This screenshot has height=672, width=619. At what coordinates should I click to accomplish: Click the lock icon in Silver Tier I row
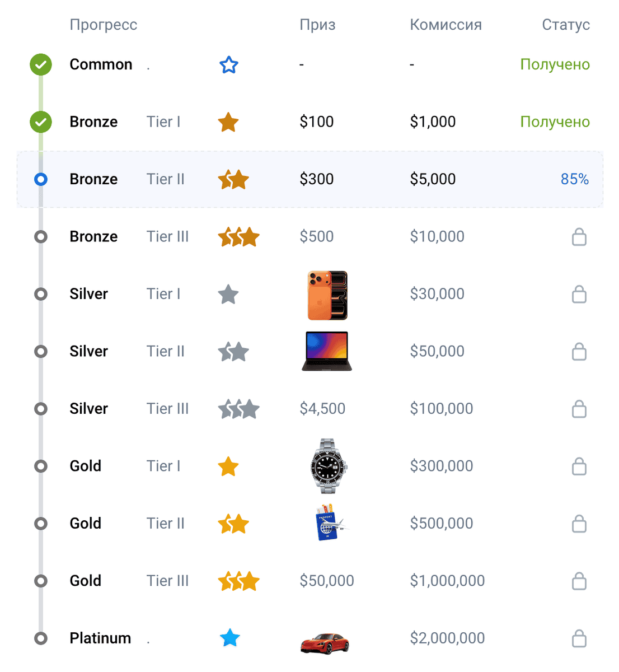(579, 294)
